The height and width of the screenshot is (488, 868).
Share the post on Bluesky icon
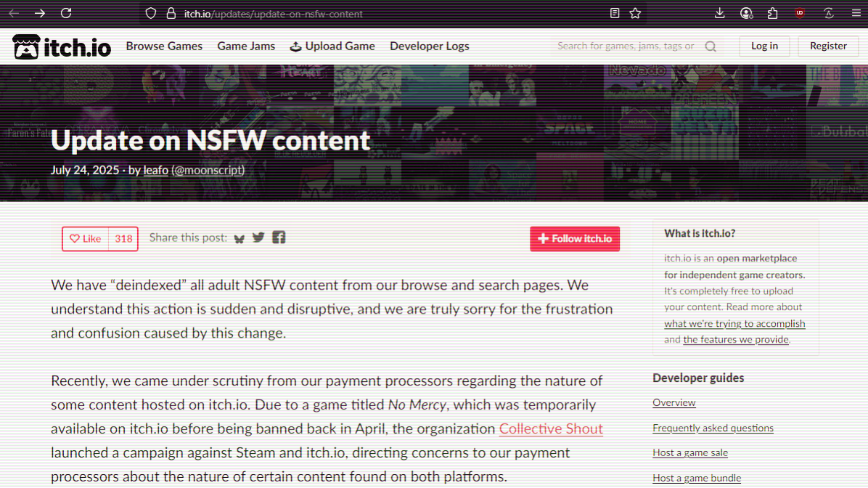(x=239, y=239)
